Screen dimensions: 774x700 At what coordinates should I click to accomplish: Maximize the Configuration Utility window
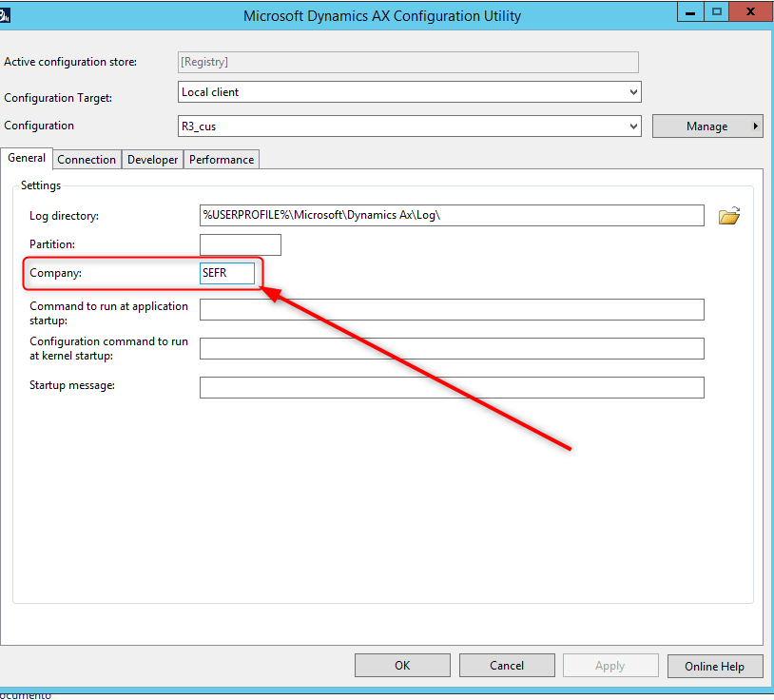pyautogui.click(x=717, y=11)
